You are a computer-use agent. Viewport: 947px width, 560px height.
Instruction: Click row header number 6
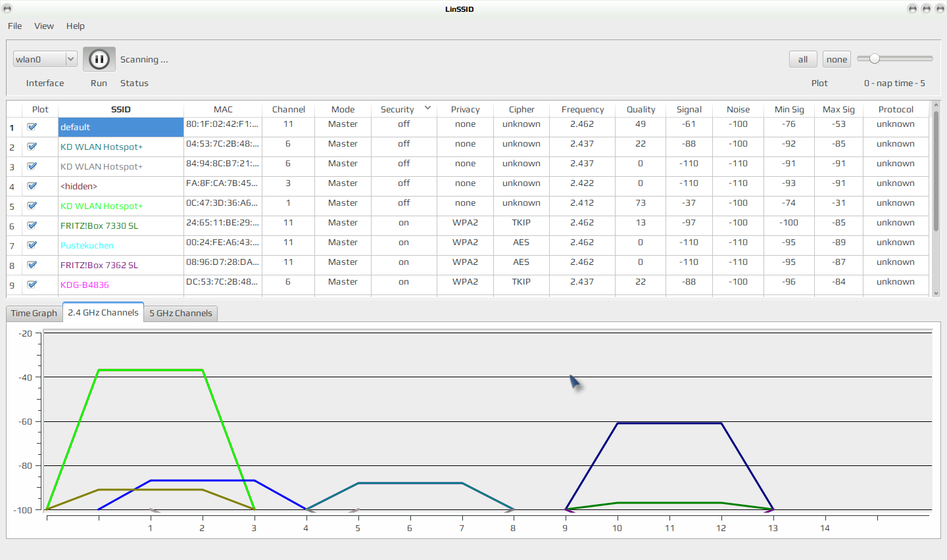(14, 226)
